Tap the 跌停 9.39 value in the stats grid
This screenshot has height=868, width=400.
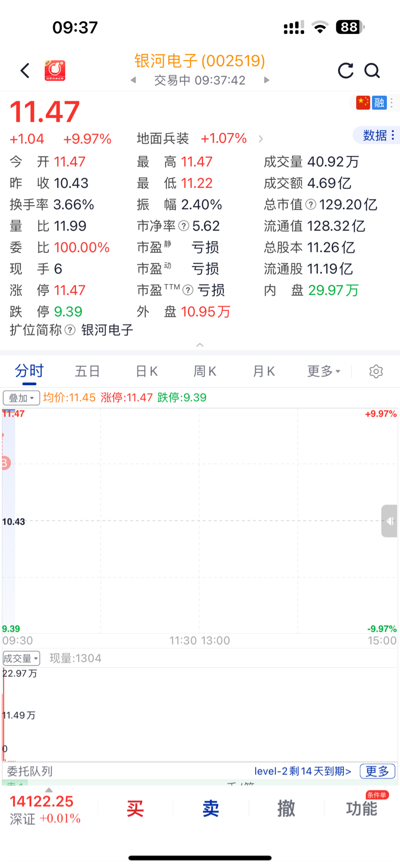[68, 312]
